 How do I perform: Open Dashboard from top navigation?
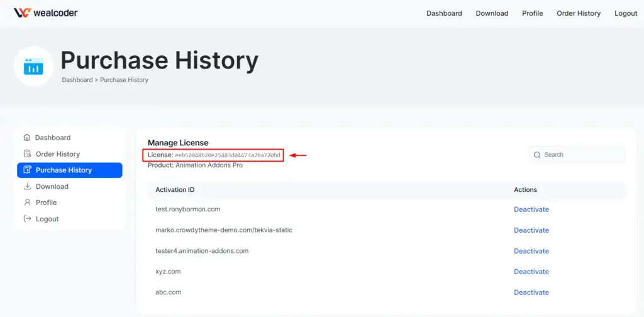point(444,13)
